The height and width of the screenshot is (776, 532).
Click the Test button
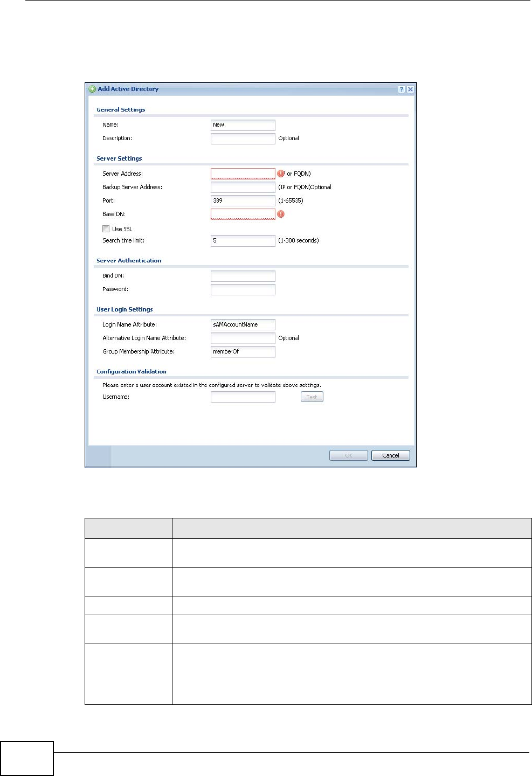click(312, 397)
